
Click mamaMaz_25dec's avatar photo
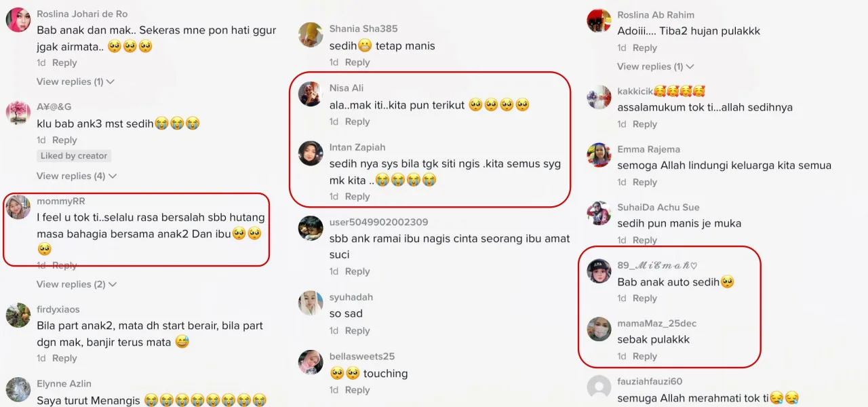point(599,329)
